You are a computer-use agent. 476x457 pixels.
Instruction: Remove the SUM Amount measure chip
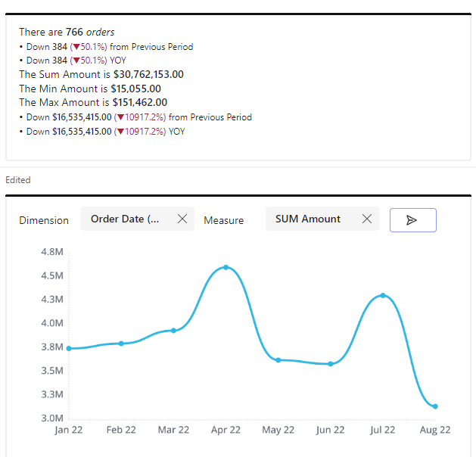coord(366,219)
